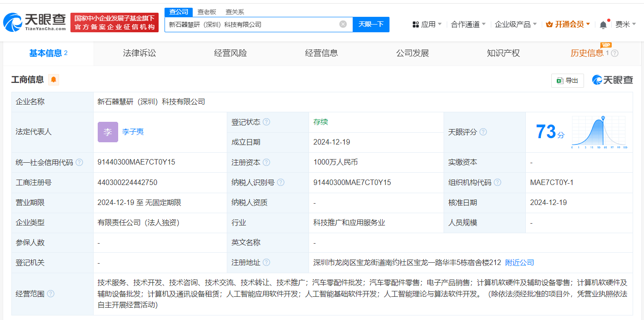
Task: Click the 存续 registration status value
Action: pyautogui.click(x=320, y=122)
